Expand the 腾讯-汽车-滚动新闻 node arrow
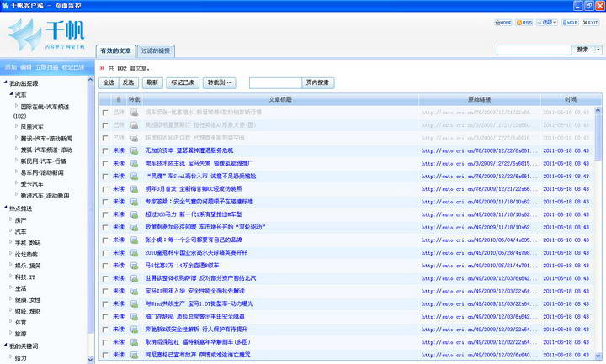The image size is (606, 364). pyautogui.click(x=16, y=137)
